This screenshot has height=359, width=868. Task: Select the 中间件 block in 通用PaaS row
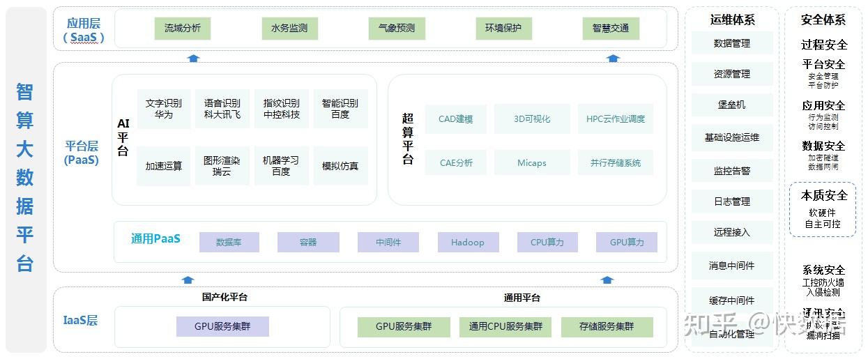(x=388, y=243)
